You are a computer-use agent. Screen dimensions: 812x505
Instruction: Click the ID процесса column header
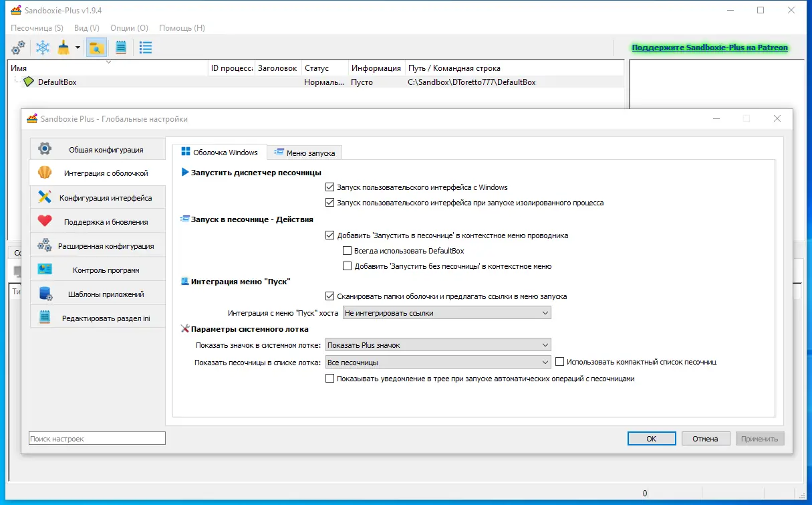[x=231, y=68]
